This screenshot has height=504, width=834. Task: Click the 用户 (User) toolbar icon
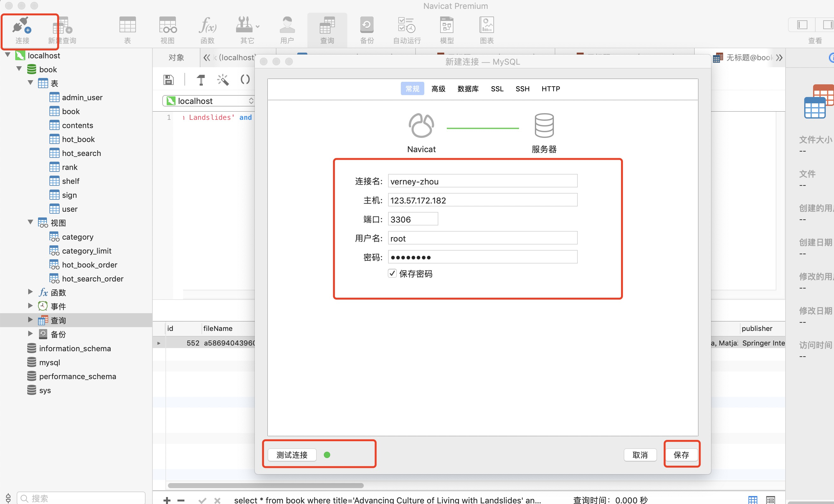click(x=287, y=25)
